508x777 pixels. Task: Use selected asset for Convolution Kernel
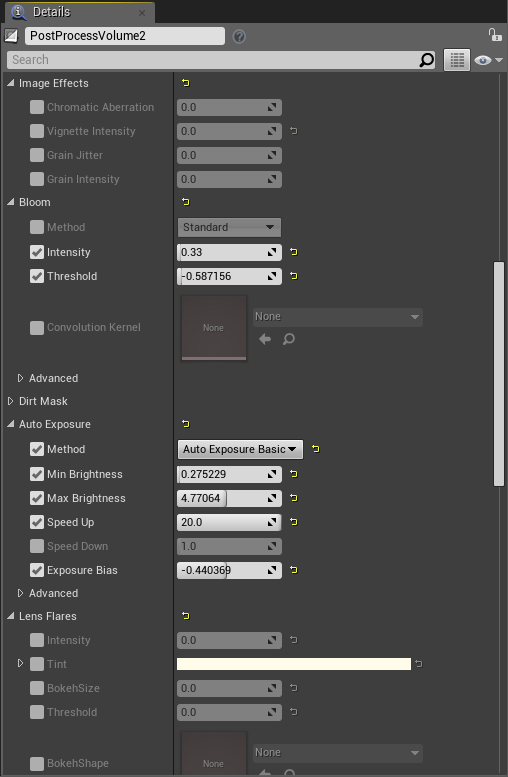click(265, 339)
